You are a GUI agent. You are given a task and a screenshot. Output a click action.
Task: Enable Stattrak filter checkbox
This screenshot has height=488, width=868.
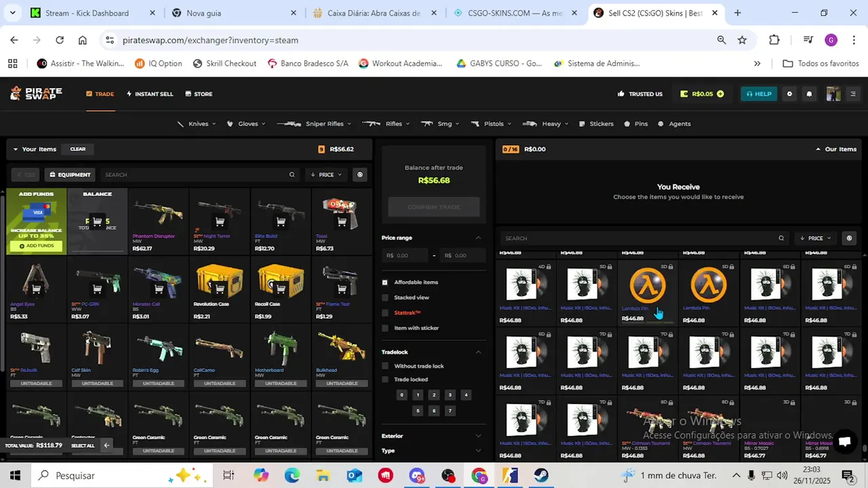point(385,312)
